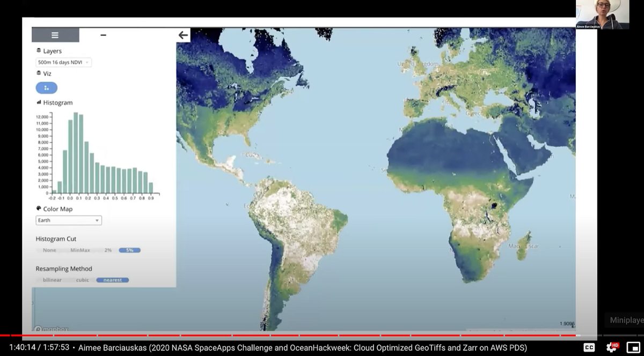Toggle closed captions on the video

pos(589,347)
